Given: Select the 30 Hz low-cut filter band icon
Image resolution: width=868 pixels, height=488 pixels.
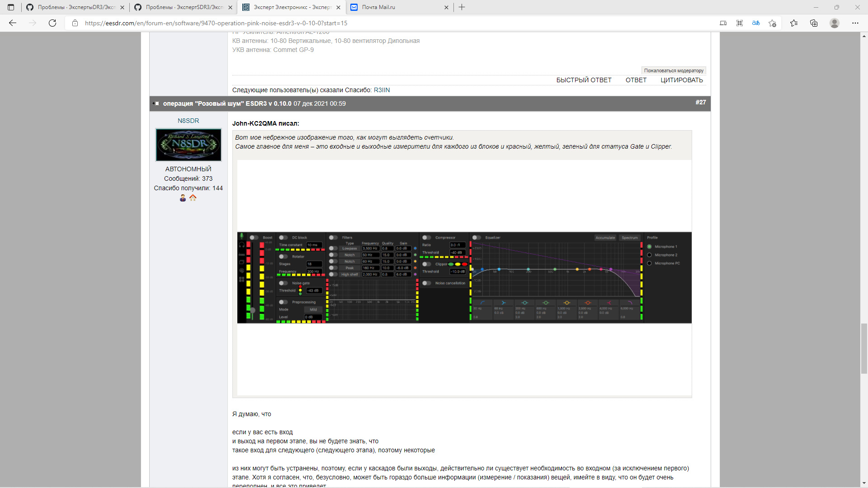Looking at the screenshot, I should [483, 302].
